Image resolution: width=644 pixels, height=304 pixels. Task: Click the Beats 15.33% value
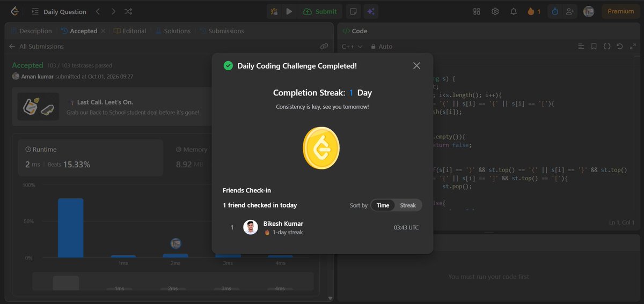(x=77, y=165)
